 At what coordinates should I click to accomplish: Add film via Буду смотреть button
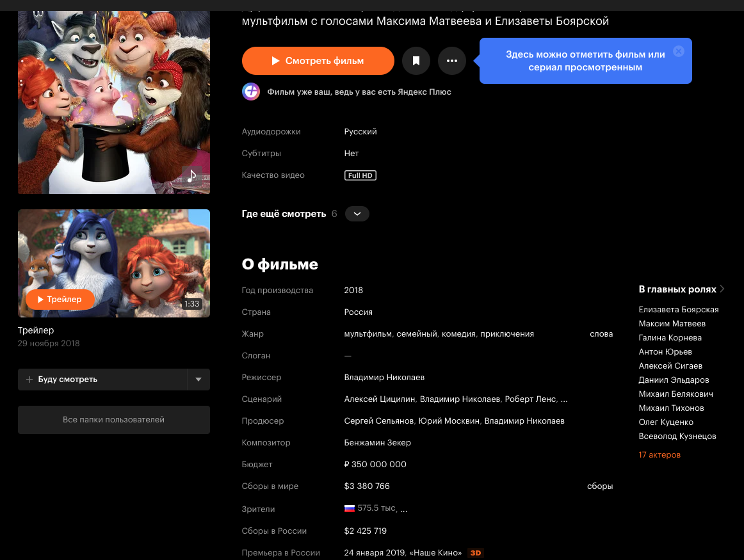pyautogui.click(x=102, y=380)
